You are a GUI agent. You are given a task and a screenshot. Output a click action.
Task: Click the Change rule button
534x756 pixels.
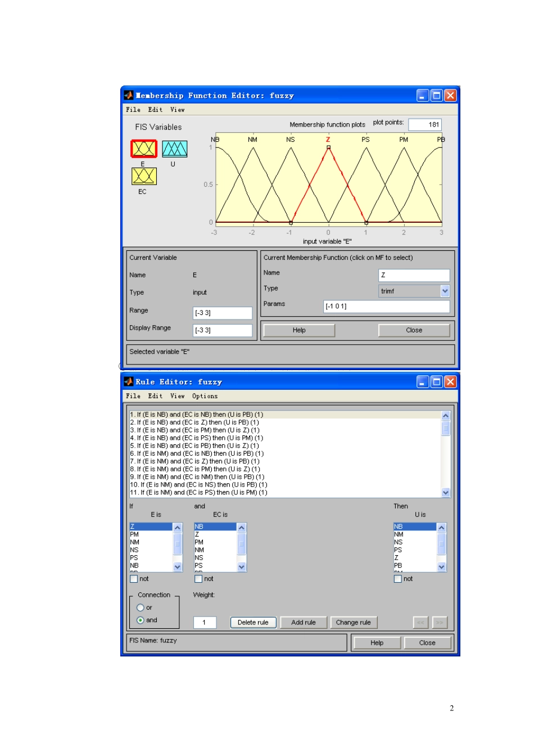[354, 623]
